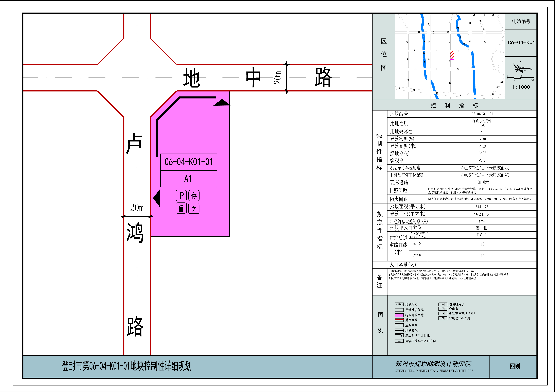555x392 pixels.
Task: Click the 郑州市规划勘测设计研究院 title text
Action: (x=433, y=364)
